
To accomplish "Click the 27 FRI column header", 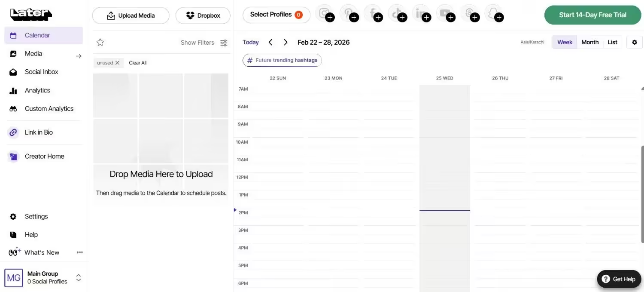I will 556,78.
